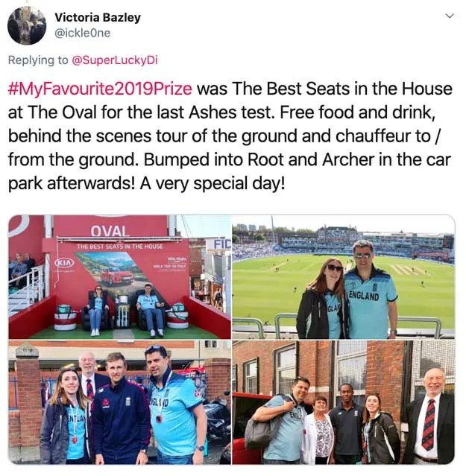Expand the tweet options chevron
466x476 pixels.
(450, 16)
